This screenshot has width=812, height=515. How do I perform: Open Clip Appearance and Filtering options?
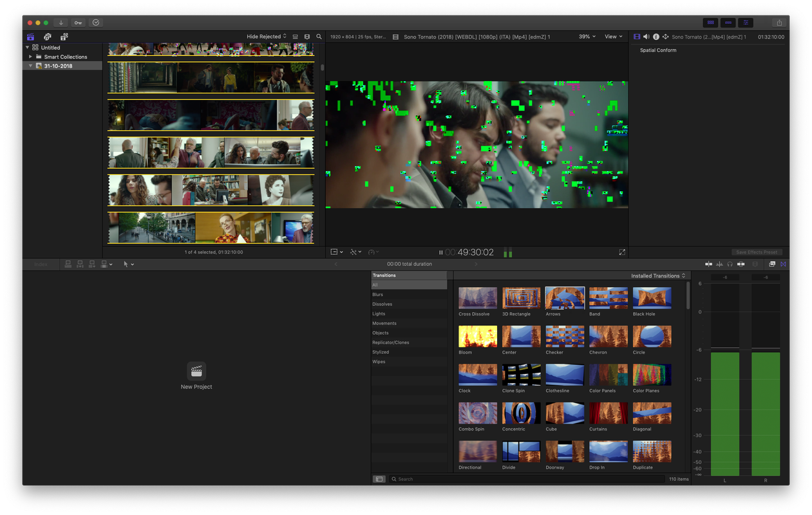click(307, 37)
